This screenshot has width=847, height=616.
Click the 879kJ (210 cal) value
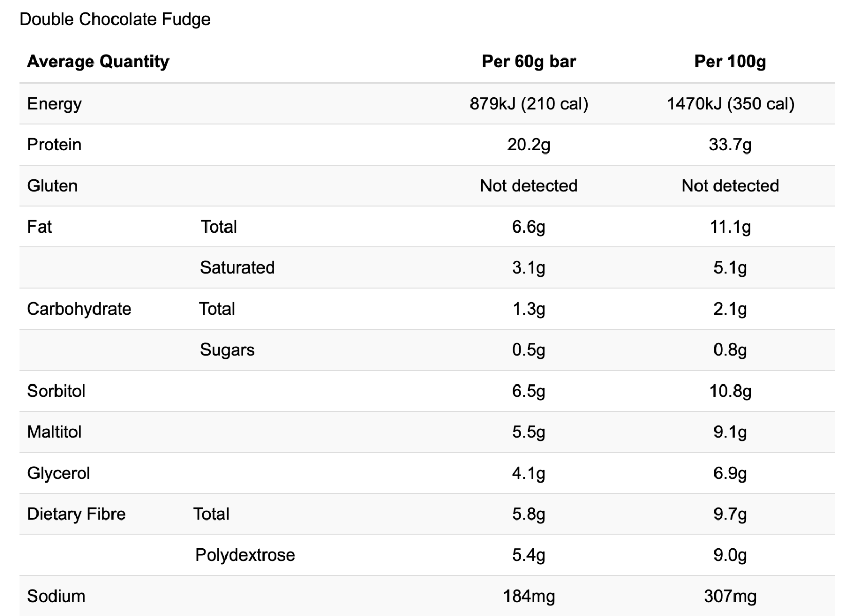click(x=529, y=104)
